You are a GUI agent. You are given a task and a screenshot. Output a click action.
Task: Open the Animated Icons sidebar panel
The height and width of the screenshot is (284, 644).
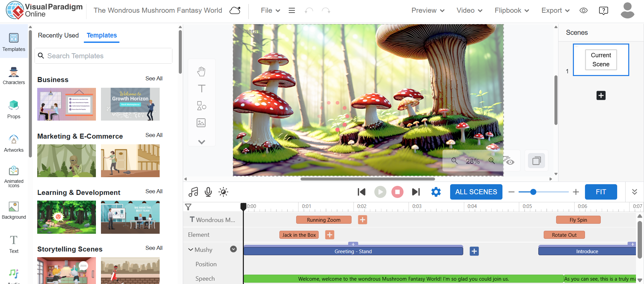(14, 176)
